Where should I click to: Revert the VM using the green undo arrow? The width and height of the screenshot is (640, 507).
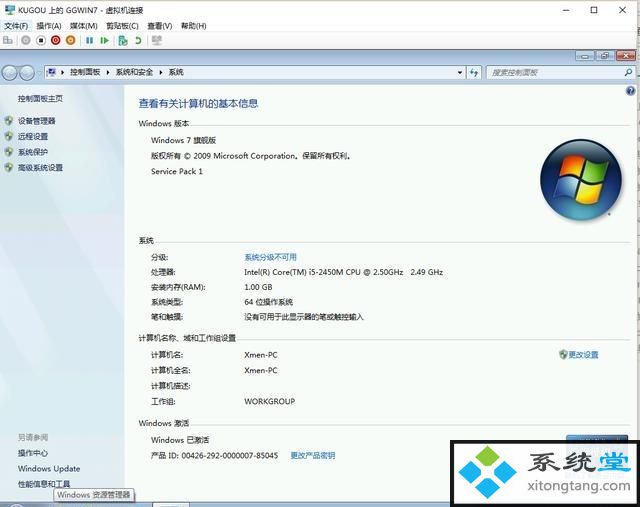coord(138,40)
